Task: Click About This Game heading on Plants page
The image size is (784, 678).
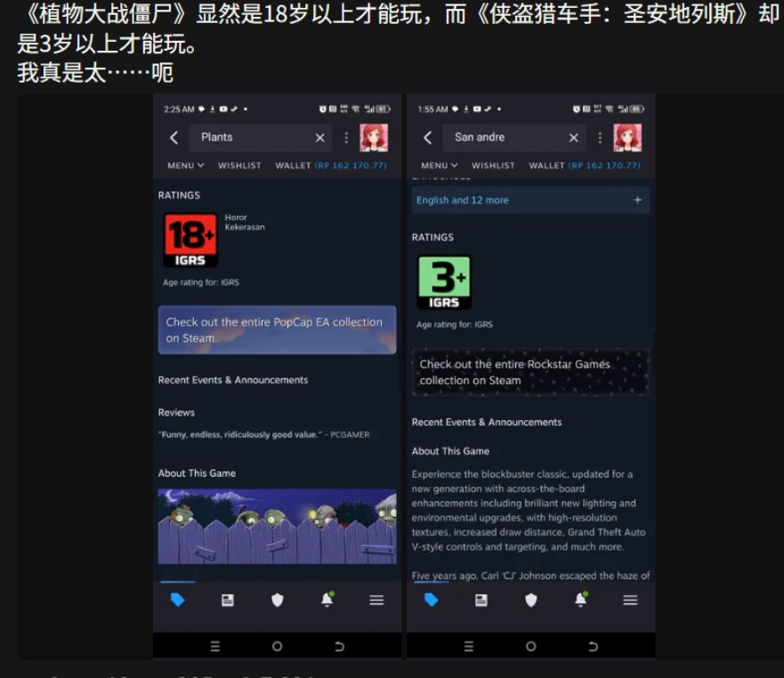Action: point(197,473)
